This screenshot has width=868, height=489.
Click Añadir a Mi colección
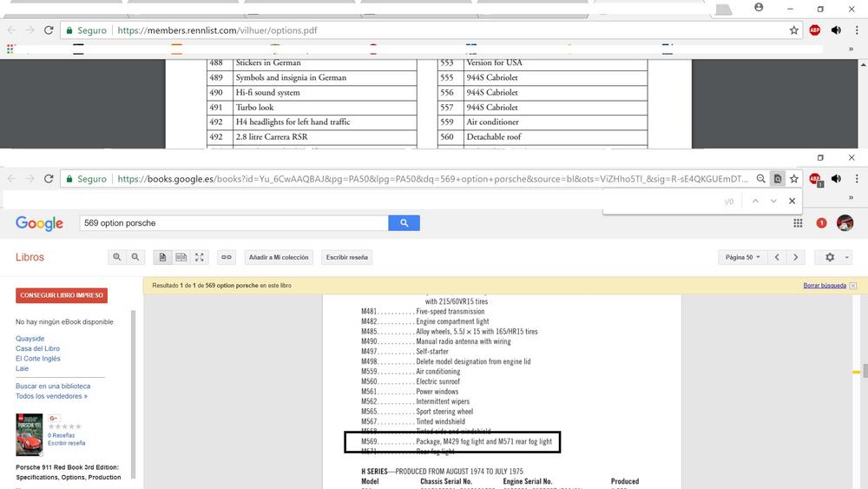tap(279, 257)
